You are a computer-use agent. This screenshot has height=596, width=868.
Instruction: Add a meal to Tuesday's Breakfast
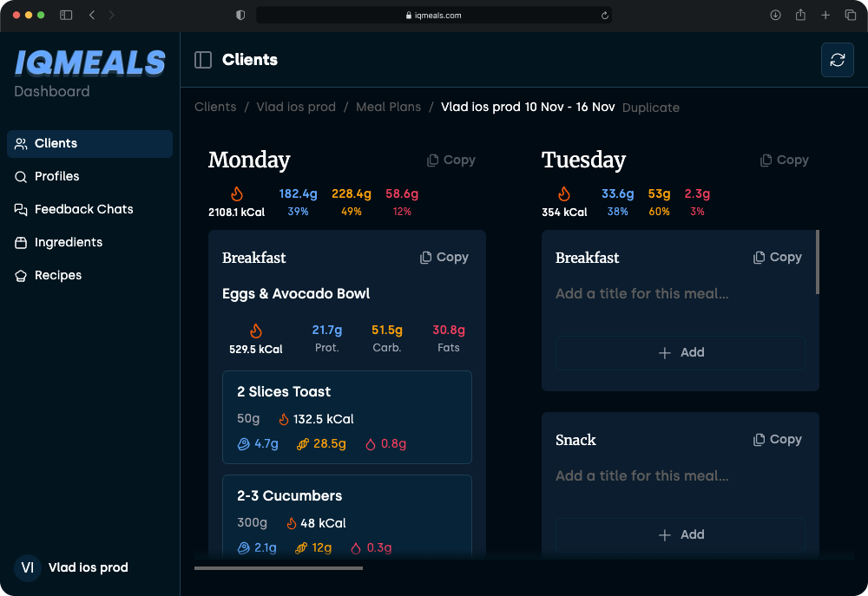680,352
